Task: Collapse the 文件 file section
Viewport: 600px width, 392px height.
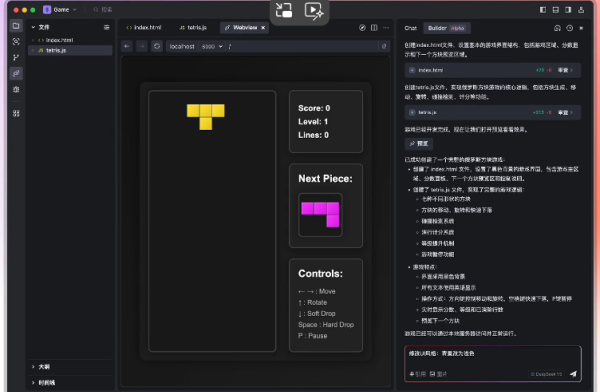Action: click(40, 27)
